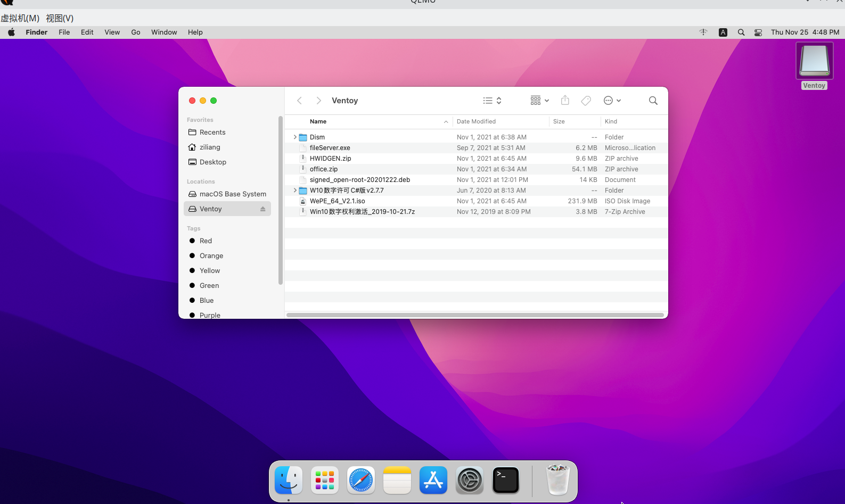Select Ventoy location in sidebar
This screenshot has height=504, width=845.
click(x=227, y=209)
